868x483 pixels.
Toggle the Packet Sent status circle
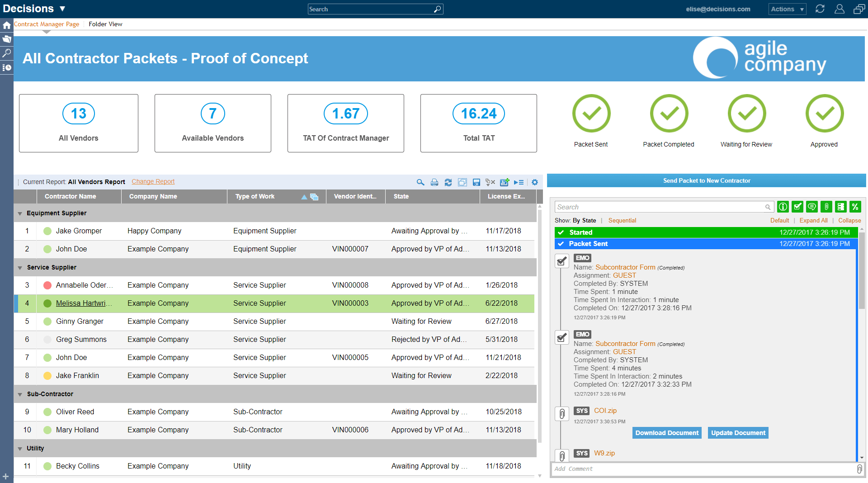point(591,114)
